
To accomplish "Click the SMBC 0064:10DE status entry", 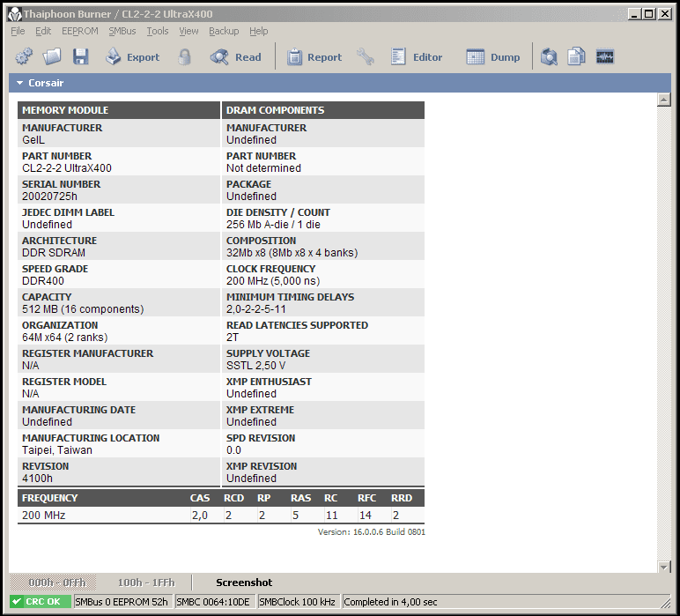I will pos(213,602).
